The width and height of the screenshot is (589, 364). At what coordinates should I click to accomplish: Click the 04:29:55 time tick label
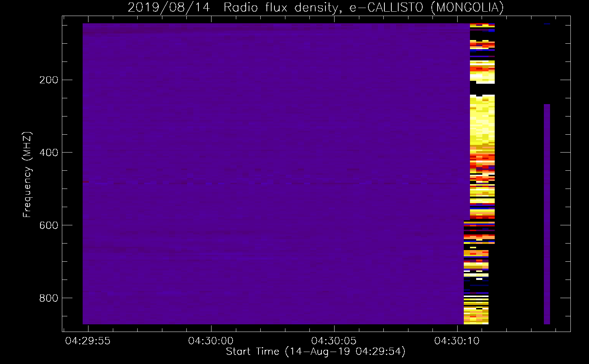(x=88, y=341)
